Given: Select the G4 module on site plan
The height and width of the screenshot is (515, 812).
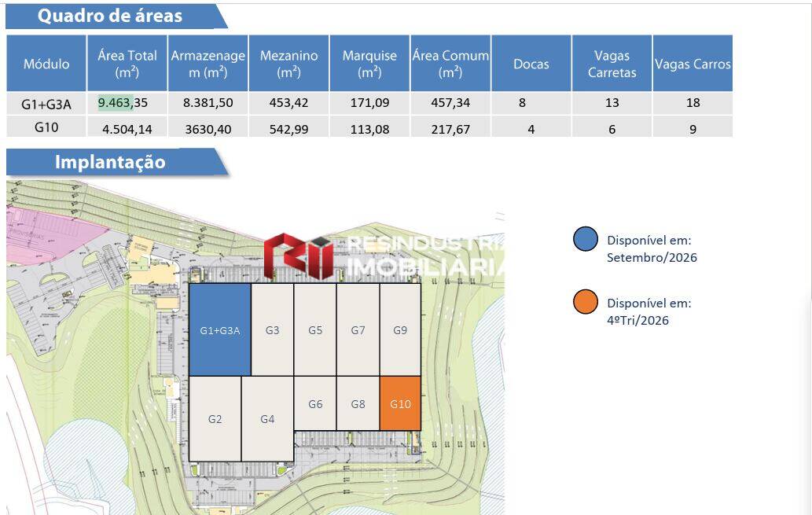Looking at the screenshot, I should pyautogui.click(x=267, y=418).
